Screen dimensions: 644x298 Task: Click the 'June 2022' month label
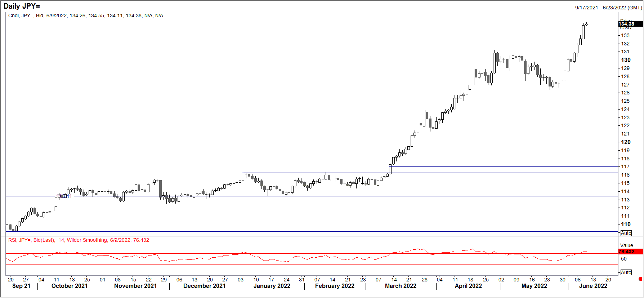[593, 286]
